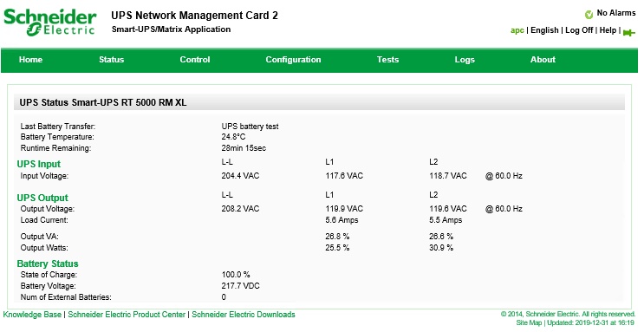Click the battery temperature 24.8°C value
The width and height of the screenshot is (644, 332).
233,137
